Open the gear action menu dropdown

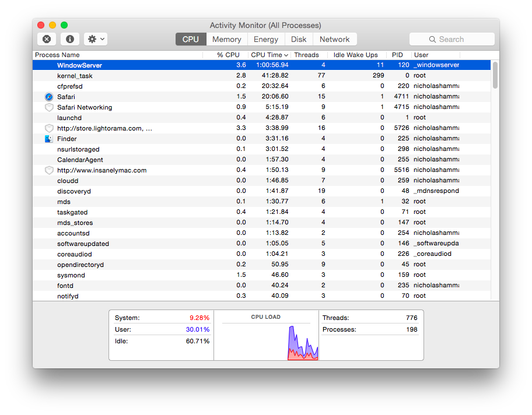tap(96, 39)
